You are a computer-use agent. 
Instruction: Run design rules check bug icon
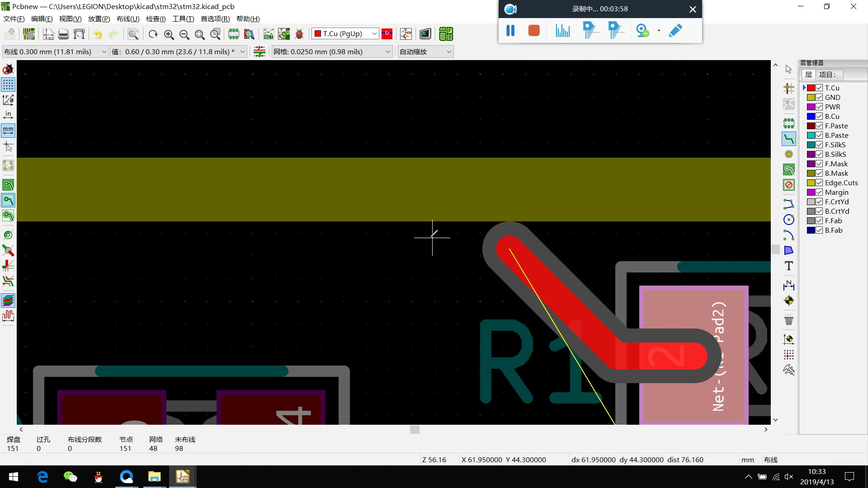(299, 34)
